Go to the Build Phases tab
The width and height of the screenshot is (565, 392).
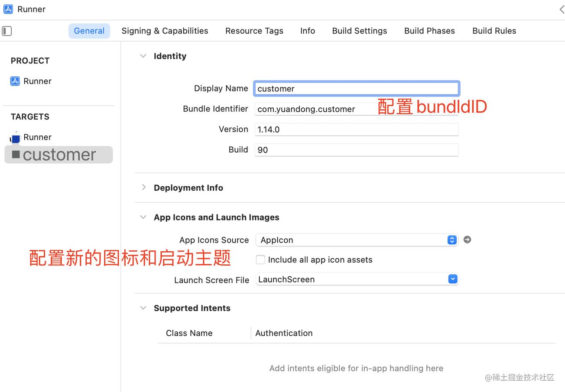pyautogui.click(x=429, y=31)
